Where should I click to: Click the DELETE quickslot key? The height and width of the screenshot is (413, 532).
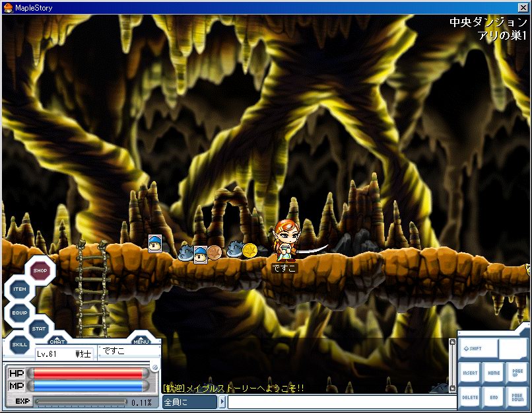pyautogui.click(x=469, y=397)
